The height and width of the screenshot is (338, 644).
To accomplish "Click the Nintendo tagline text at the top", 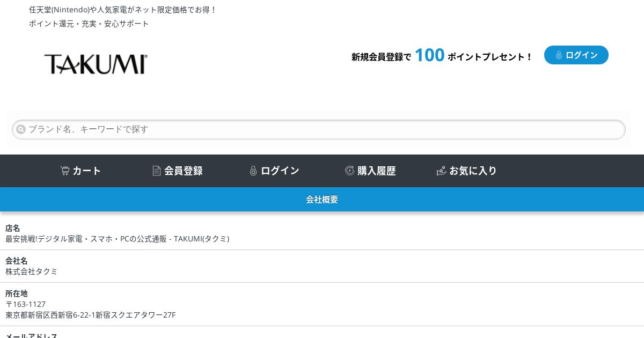I will point(123,10).
